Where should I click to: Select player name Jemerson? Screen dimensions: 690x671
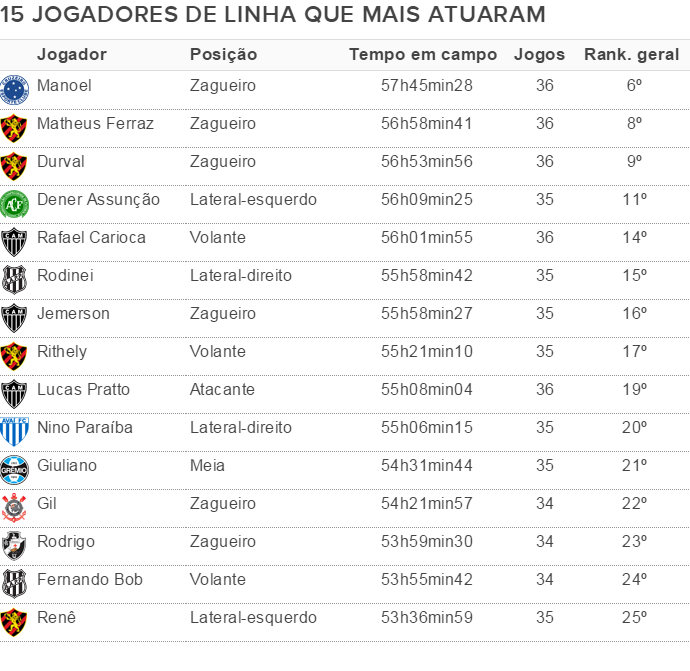(73, 314)
